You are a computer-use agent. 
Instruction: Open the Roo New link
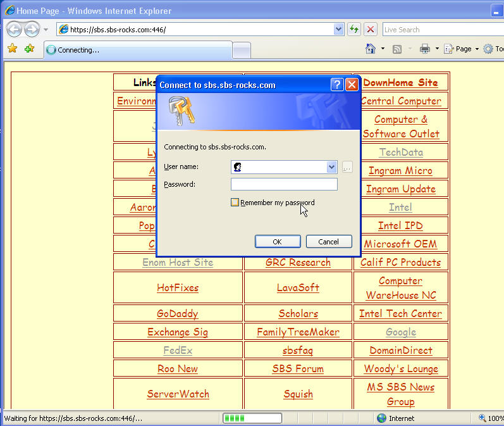click(x=178, y=369)
